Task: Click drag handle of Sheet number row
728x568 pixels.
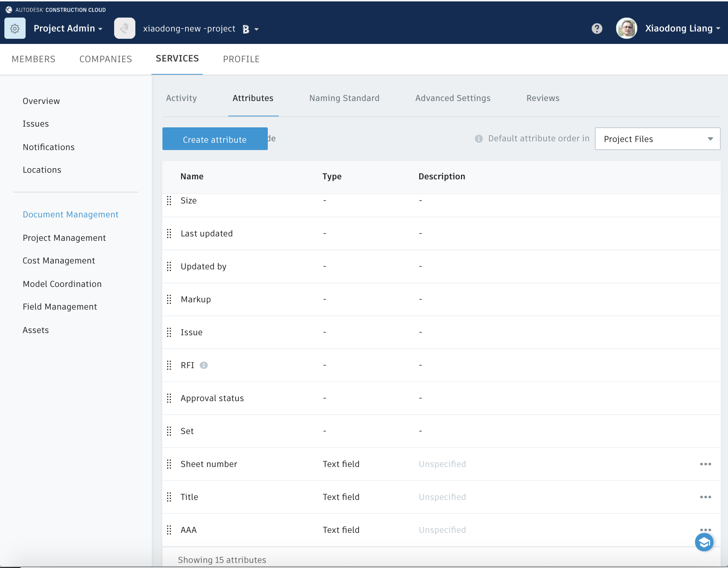Action: (x=169, y=464)
